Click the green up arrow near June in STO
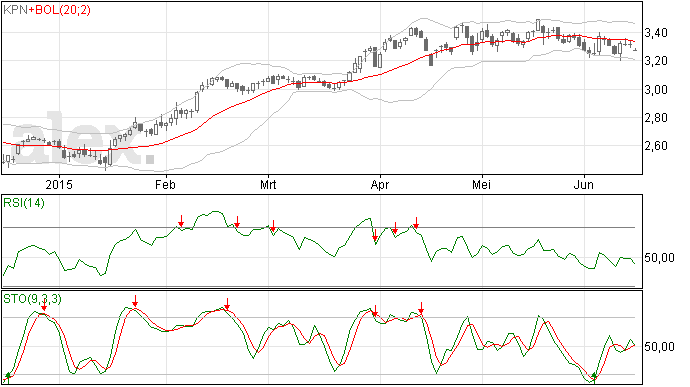The height and width of the screenshot is (387, 690). pos(595,376)
